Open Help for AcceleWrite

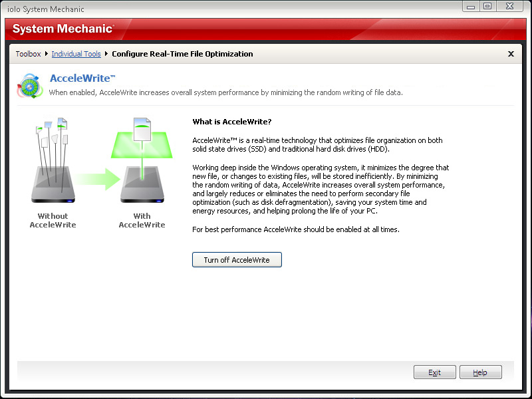pos(480,372)
